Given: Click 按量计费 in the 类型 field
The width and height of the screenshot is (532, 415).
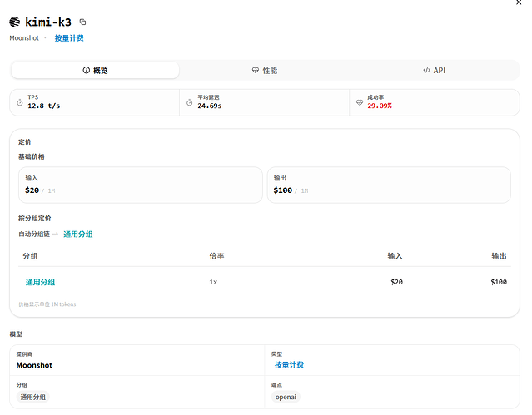Looking at the screenshot, I should 289,365.
